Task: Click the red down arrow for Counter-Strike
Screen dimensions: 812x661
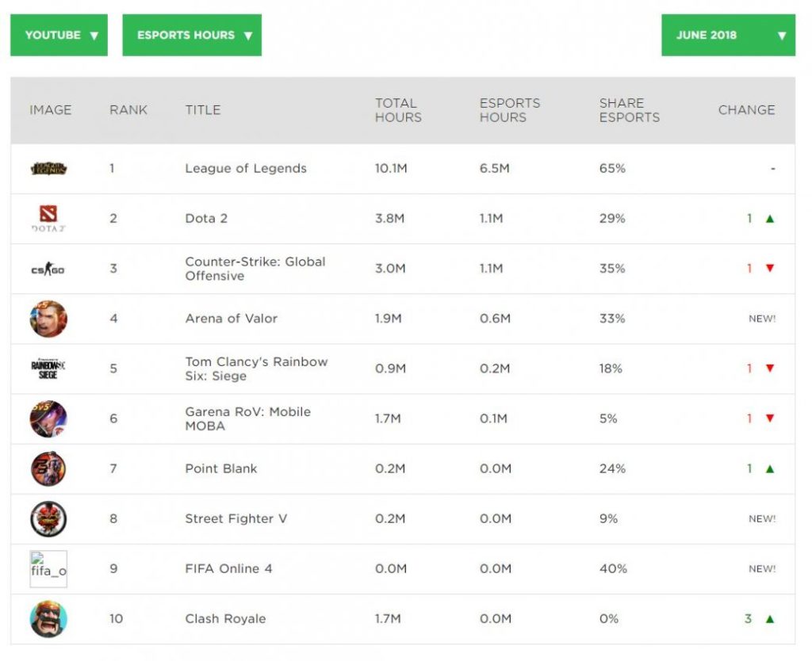Action: click(x=769, y=269)
